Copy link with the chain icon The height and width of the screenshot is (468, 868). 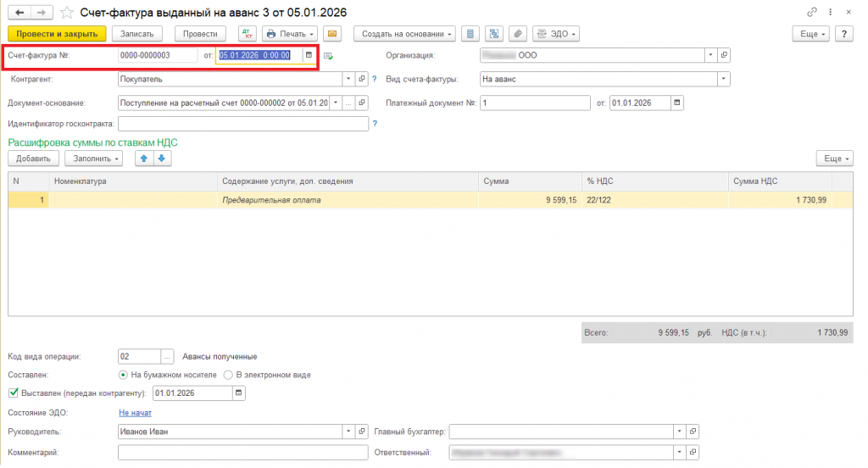click(811, 12)
